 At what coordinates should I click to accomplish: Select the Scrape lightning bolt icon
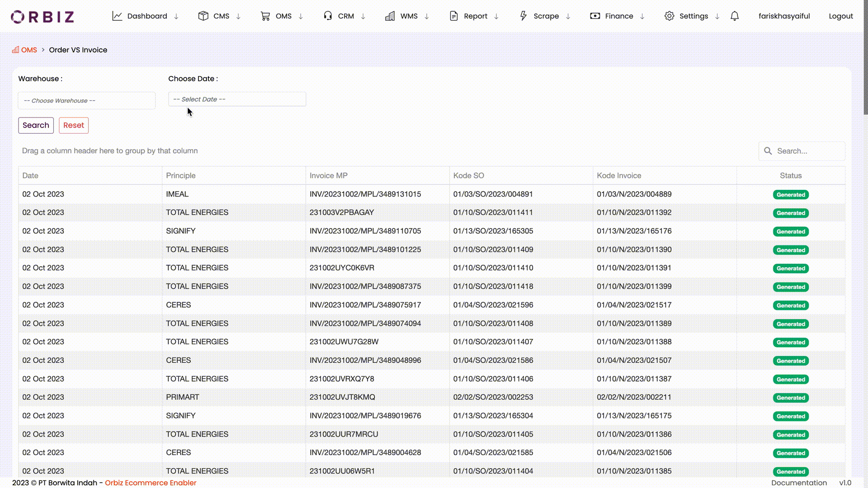[523, 15]
